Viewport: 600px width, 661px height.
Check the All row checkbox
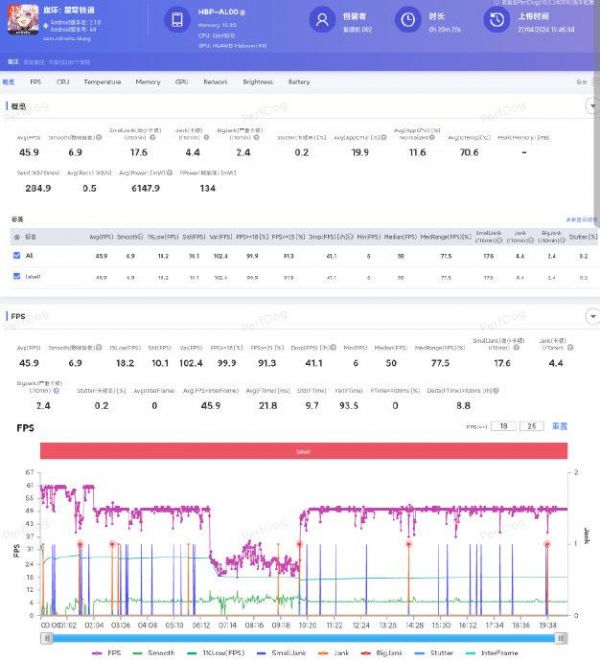(14, 256)
